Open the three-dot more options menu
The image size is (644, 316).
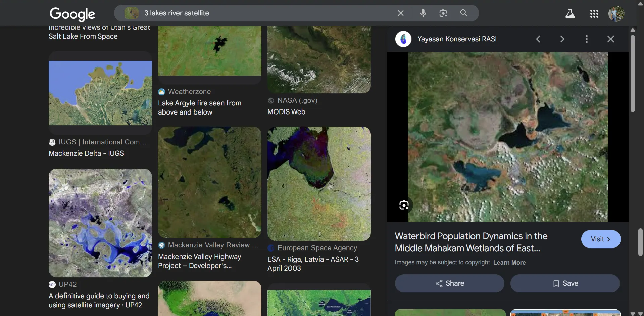point(586,39)
